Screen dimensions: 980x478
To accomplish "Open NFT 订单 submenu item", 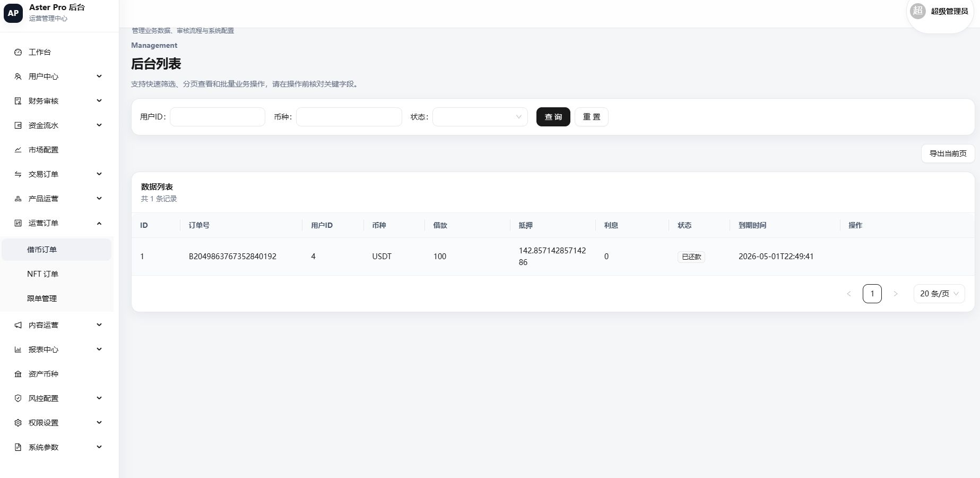I will pos(56,274).
